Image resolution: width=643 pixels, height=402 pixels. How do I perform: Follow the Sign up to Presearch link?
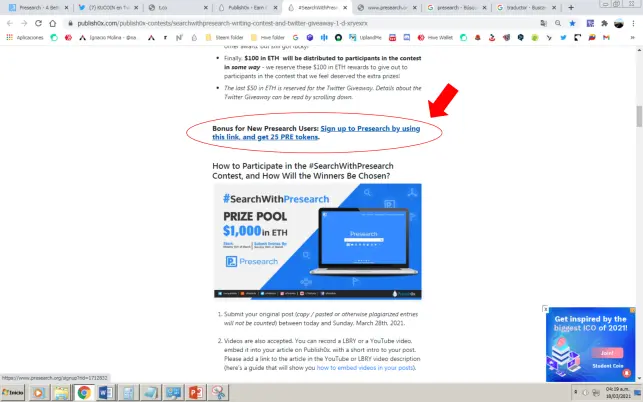[x=316, y=132]
